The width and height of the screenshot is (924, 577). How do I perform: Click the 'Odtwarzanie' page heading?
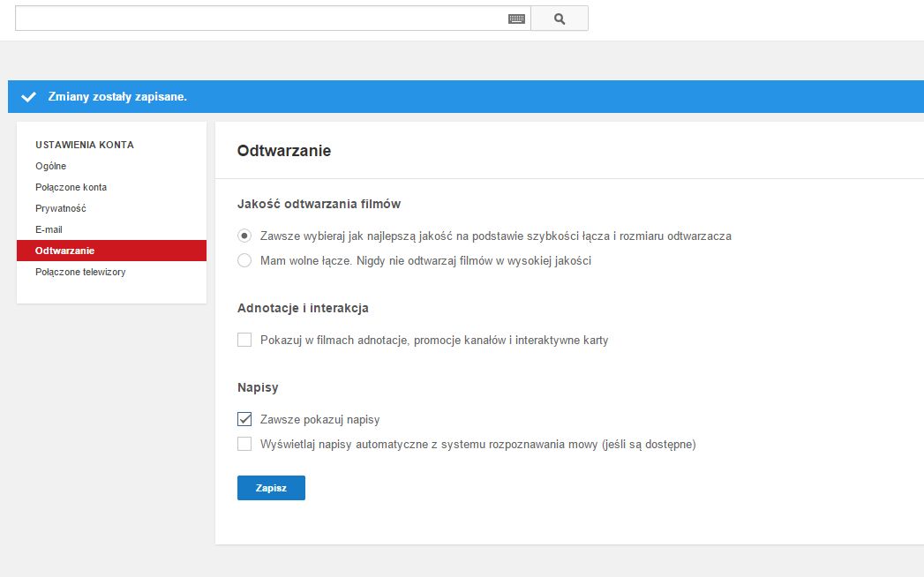(284, 151)
